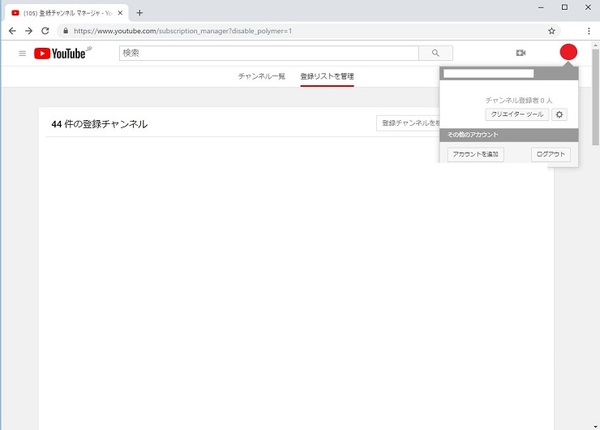Open a new browser tab

pyautogui.click(x=140, y=13)
